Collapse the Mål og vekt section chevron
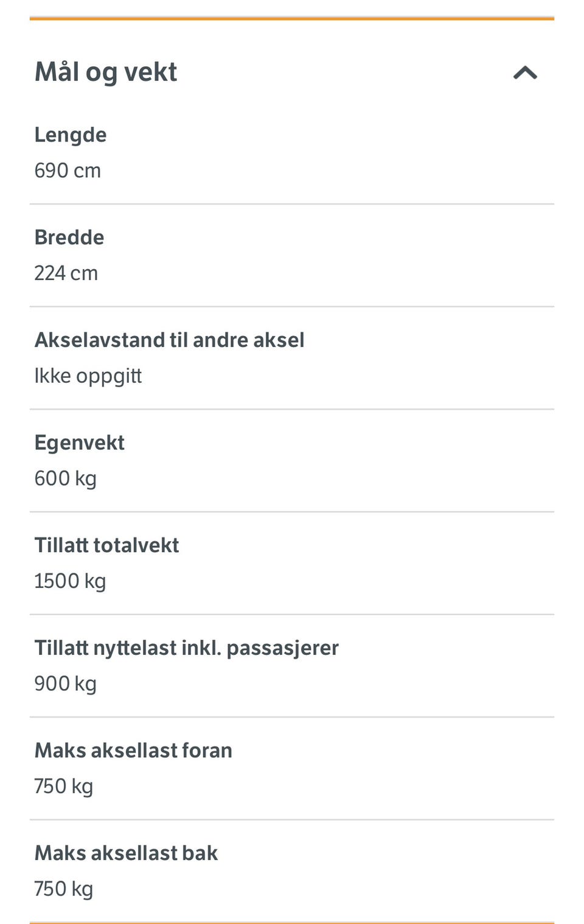 coord(525,73)
